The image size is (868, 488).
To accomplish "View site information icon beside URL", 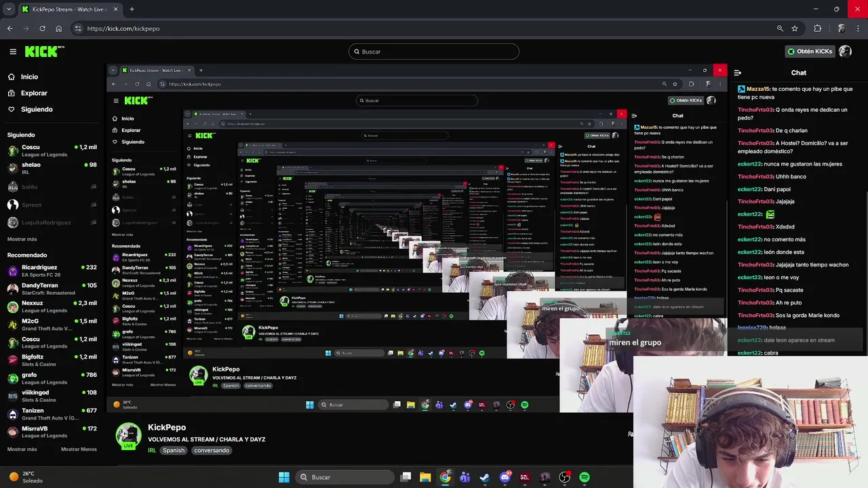I will (78, 28).
